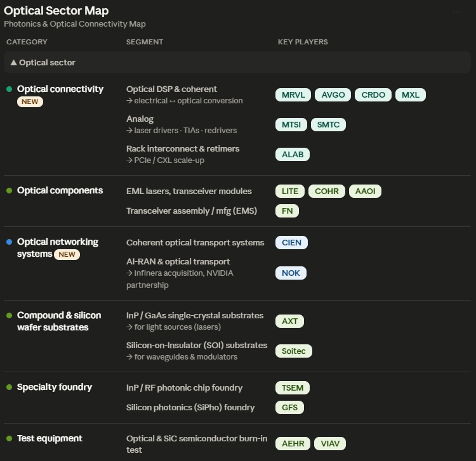Select the Specialty foundry category
Viewport: 476px width, 461px height.
55,387
